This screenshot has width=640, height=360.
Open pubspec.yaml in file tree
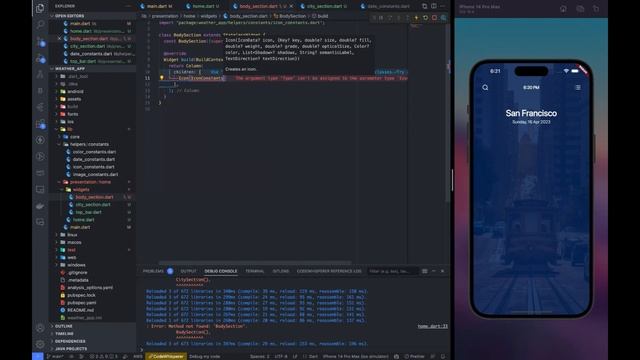81,303
